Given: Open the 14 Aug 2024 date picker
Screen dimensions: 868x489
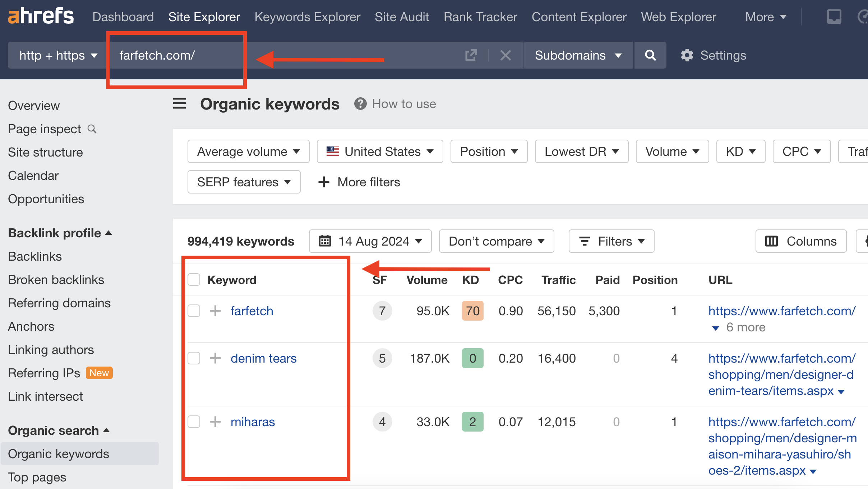Looking at the screenshot, I should (370, 241).
